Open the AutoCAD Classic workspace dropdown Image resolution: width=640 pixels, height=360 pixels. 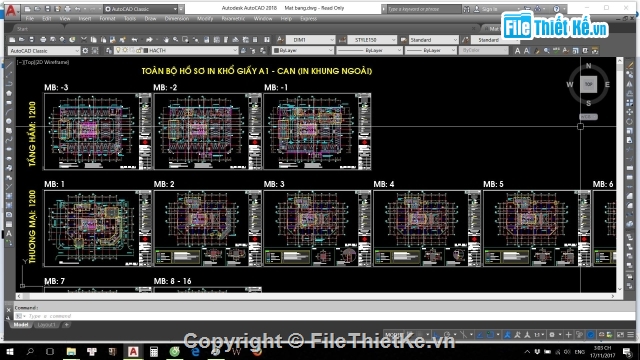pyautogui.click(x=44, y=51)
